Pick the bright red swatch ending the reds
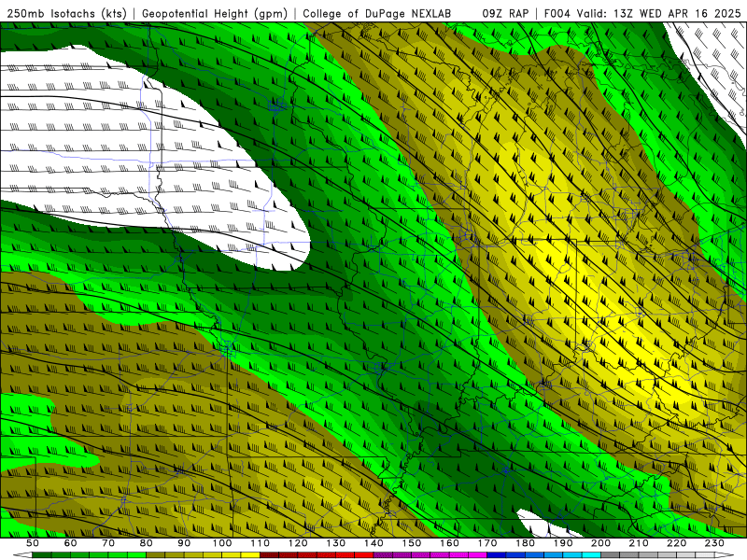 tap(364, 554)
